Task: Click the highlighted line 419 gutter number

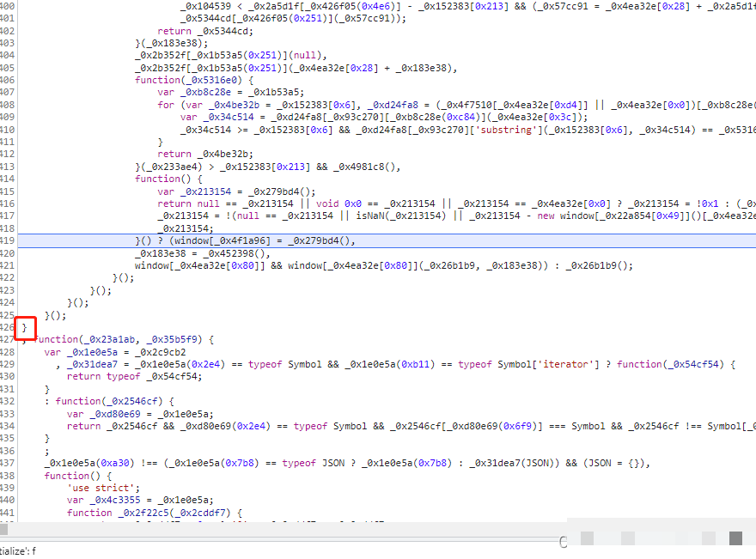Action: [x=8, y=241]
